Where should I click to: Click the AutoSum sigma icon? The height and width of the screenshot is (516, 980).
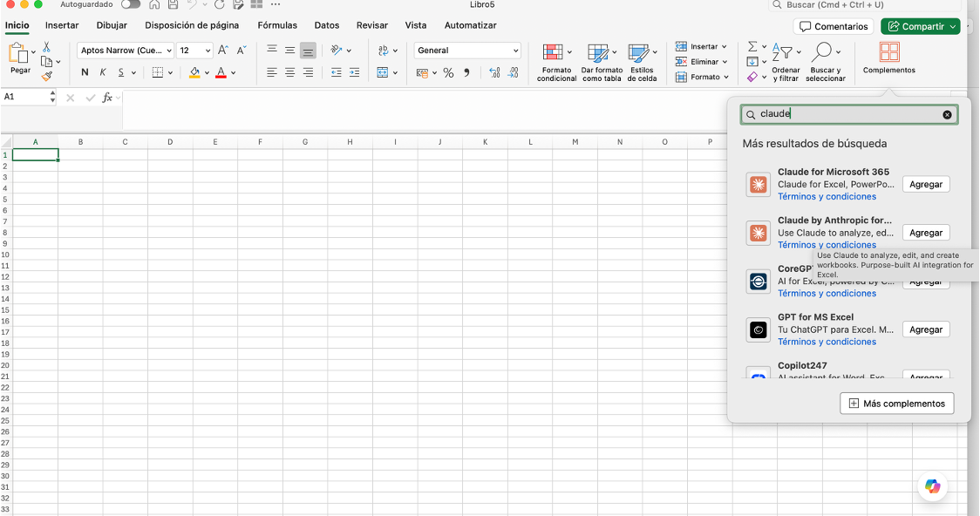pyautogui.click(x=752, y=47)
